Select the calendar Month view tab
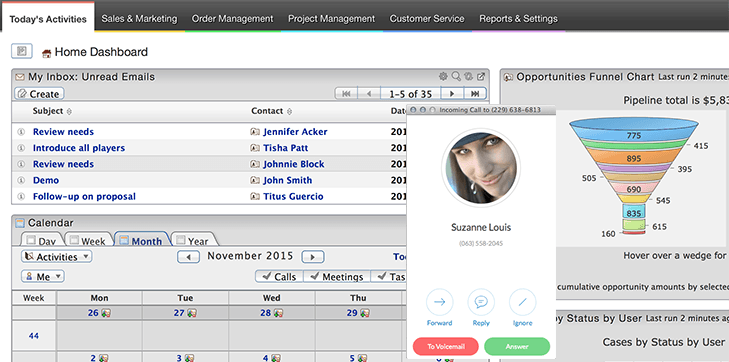Screen dimensions: 729x362 coord(141,239)
